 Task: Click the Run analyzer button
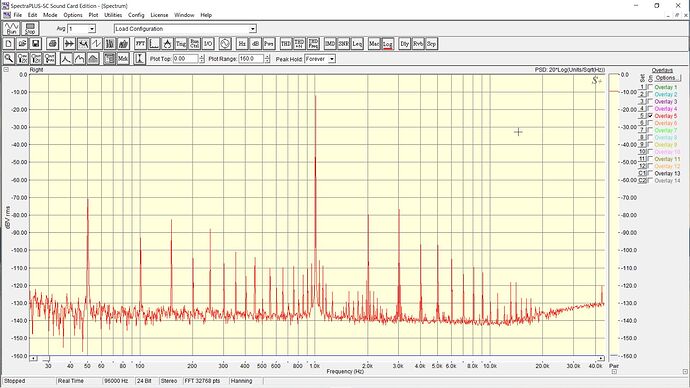[11, 29]
